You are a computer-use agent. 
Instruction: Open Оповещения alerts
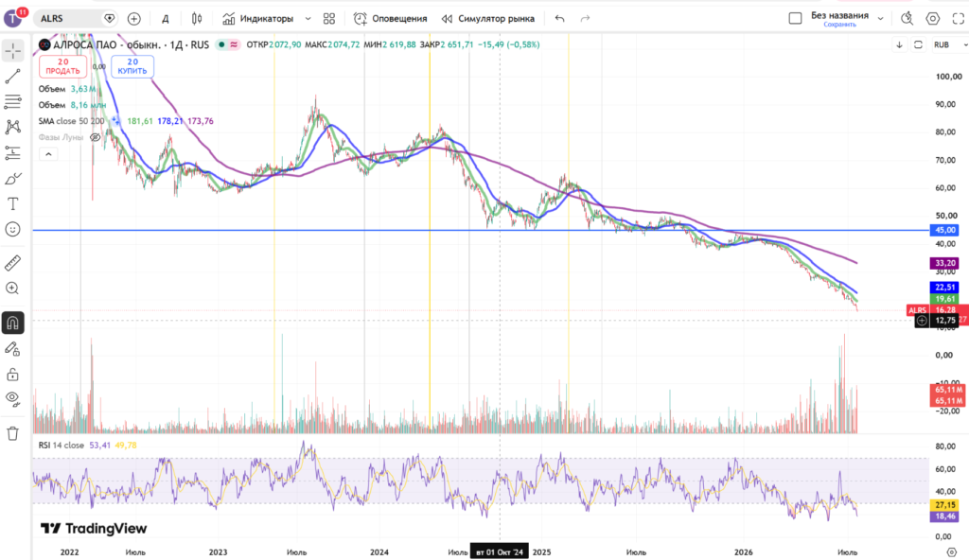391,19
